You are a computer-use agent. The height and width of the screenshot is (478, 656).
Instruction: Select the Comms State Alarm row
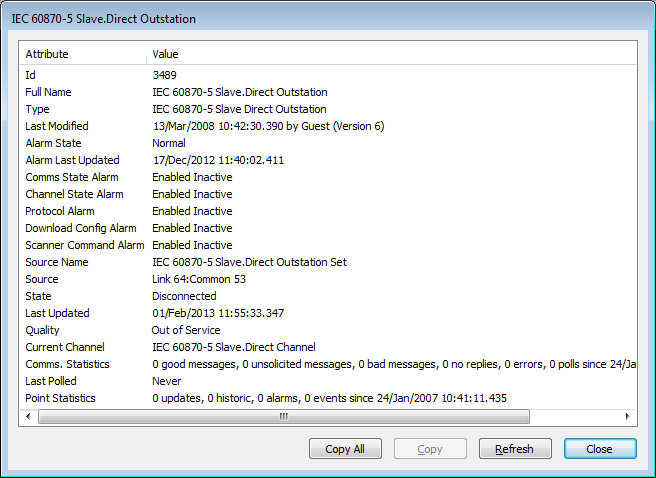pyautogui.click(x=71, y=177)
